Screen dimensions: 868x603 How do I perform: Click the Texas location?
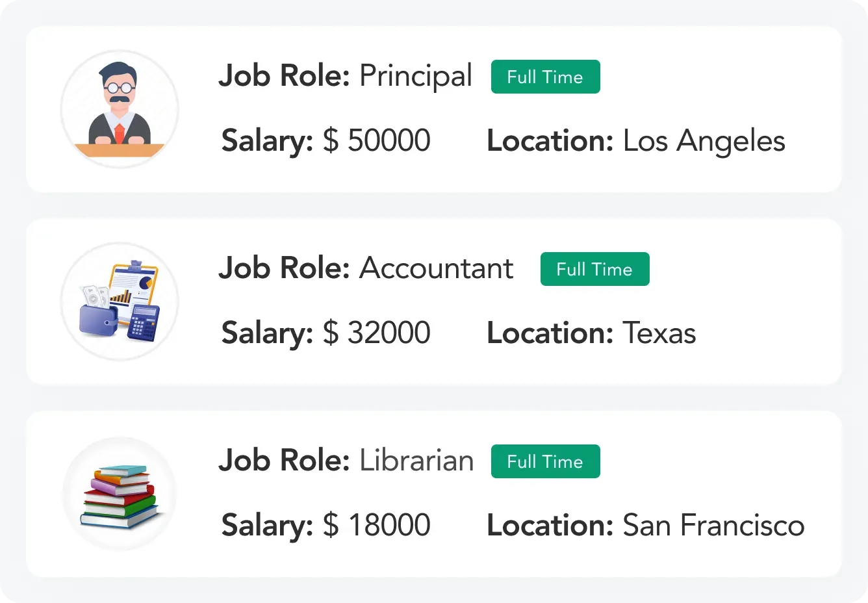tap(659, 333)
